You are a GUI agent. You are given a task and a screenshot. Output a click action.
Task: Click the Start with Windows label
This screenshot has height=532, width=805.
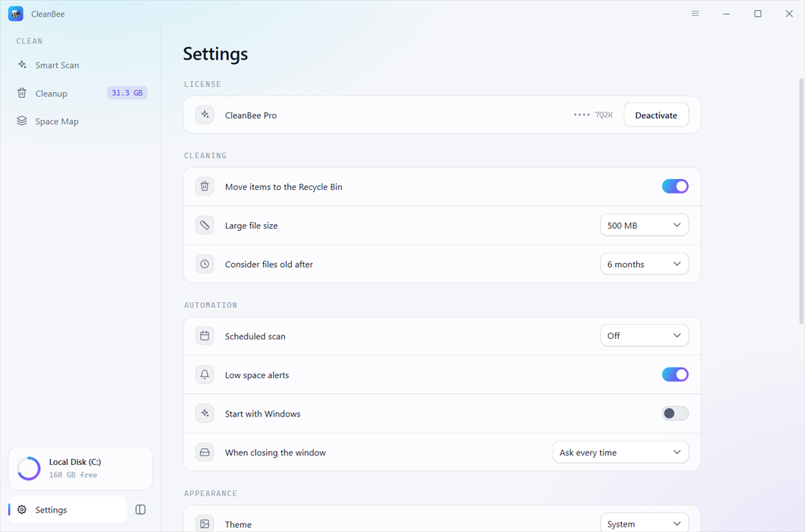[x=262, y=414]
